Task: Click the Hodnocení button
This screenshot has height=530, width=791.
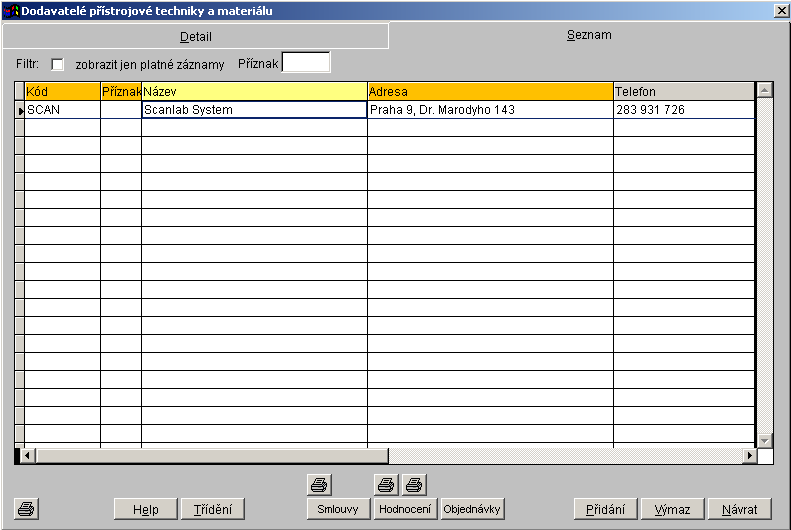Action: 405,509
